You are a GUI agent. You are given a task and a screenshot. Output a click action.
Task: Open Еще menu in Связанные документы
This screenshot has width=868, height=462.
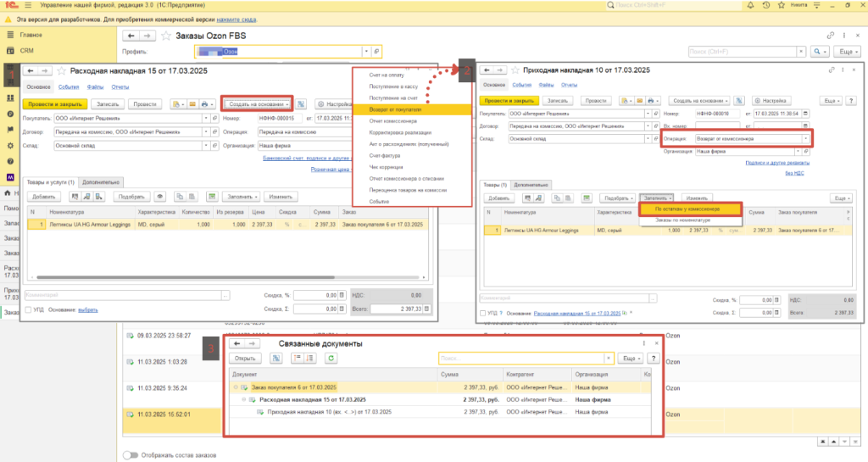[x=632, y=359]
